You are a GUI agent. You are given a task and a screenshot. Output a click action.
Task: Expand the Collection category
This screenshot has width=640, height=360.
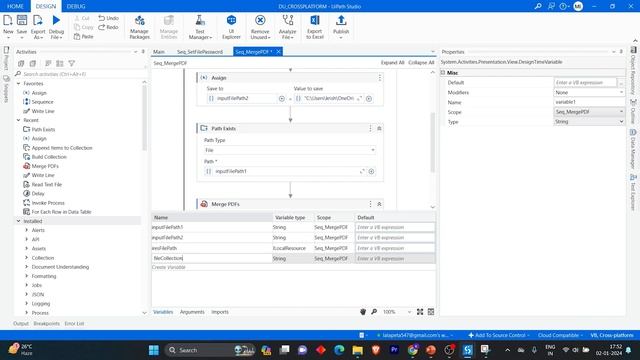(x=27, y=258)
